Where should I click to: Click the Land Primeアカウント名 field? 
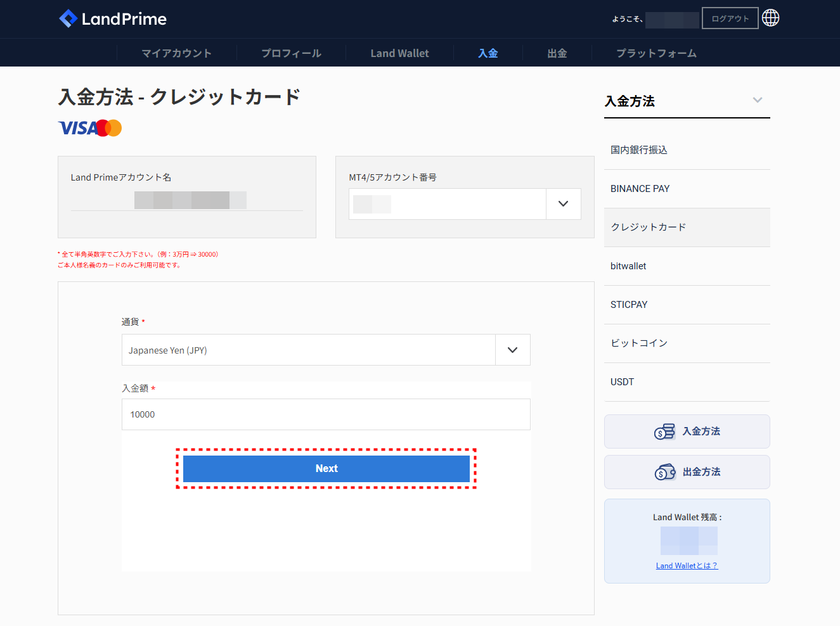(x=187, y=201)
